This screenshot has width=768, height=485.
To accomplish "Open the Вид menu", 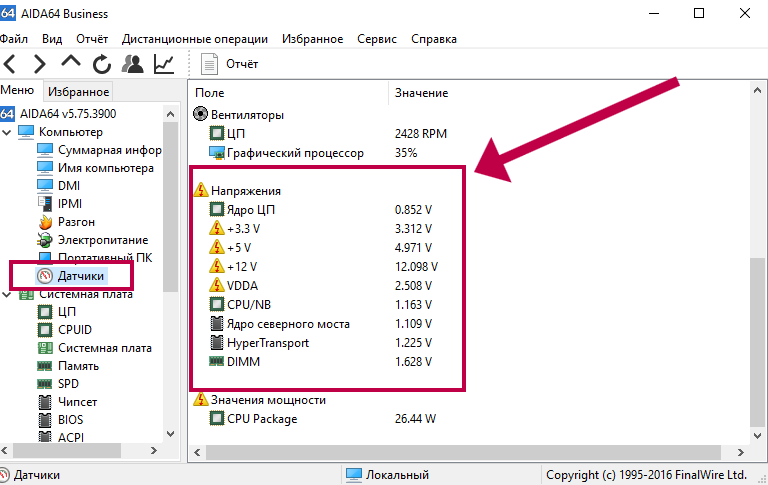I will [52, 39].
